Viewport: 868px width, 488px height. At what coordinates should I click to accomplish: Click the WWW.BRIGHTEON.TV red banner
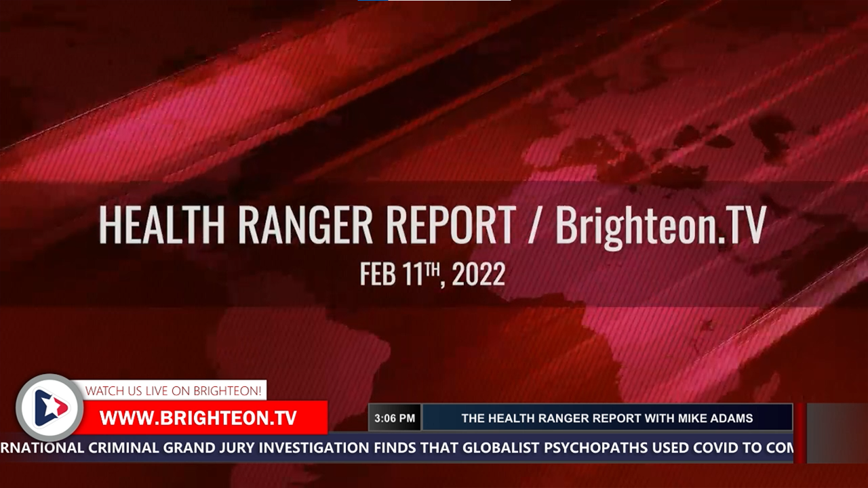[x=198, y=418]
